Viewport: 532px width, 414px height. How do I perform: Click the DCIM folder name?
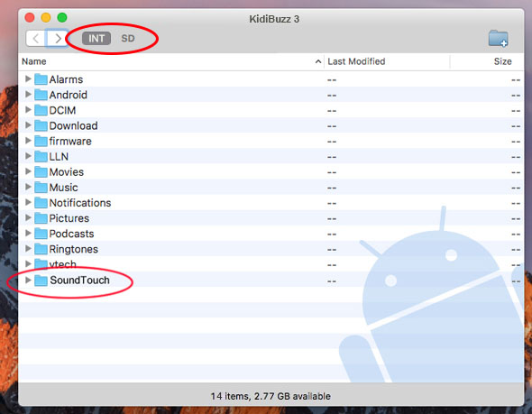[x=62, y=110]
